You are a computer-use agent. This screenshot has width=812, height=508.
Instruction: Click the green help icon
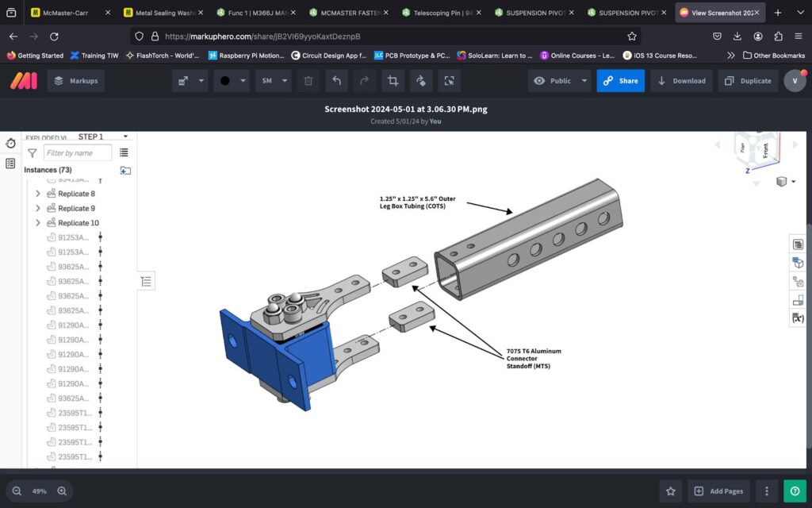click(794, 491)
